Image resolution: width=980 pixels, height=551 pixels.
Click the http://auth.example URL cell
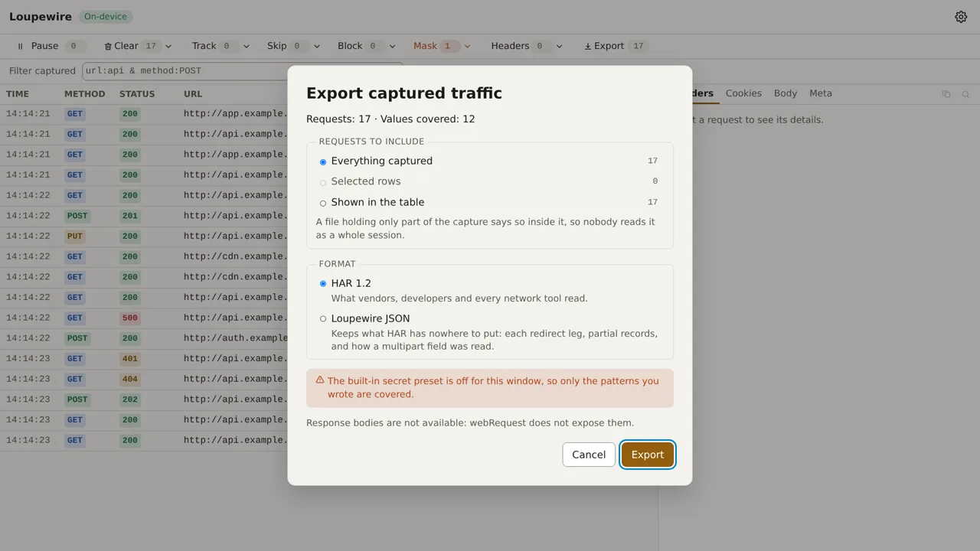(236, 338)
